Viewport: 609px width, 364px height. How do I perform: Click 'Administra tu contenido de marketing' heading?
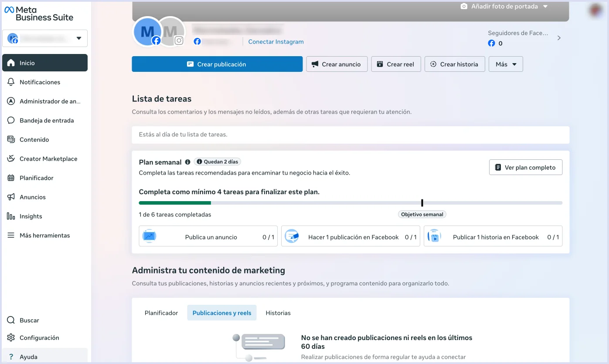(208, 270)
